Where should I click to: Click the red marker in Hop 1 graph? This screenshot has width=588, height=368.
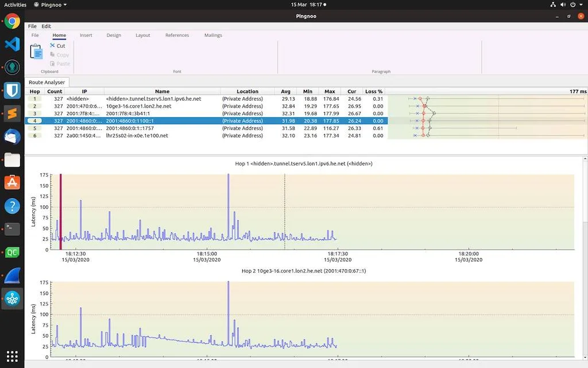point(60,212)
